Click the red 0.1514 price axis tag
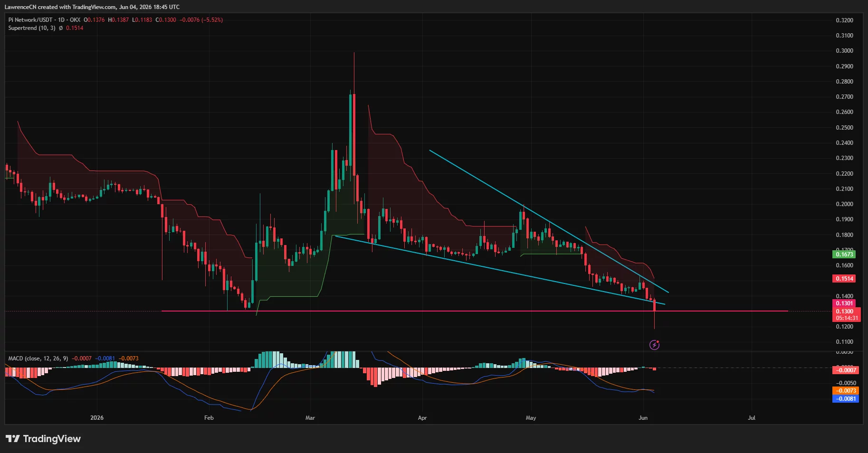 [x=845, y=279]
